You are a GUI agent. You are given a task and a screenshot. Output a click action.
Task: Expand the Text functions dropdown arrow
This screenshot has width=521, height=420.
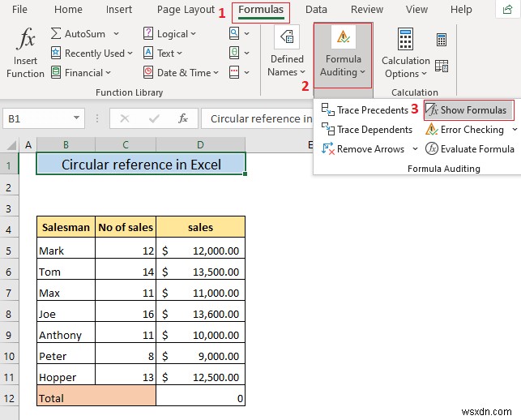pos(179,54)
